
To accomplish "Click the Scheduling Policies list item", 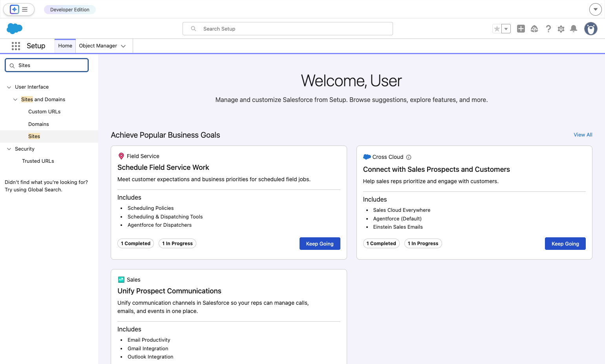I will coord(150,208).
